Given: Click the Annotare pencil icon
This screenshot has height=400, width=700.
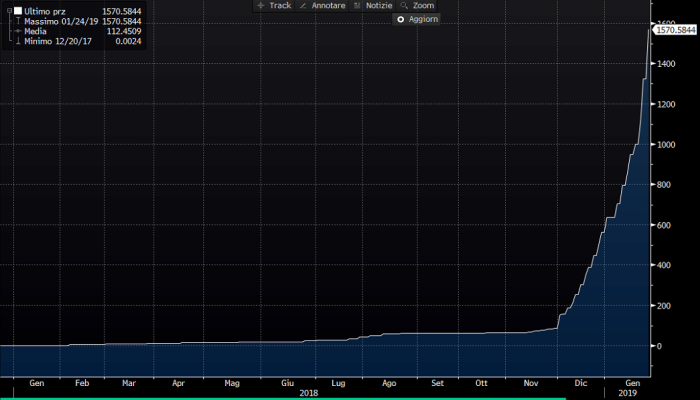Looking at the screenshot, I should pos(303,6).
